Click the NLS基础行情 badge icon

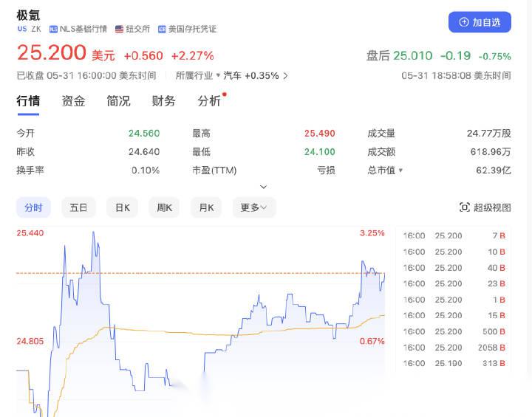(53, 30)
